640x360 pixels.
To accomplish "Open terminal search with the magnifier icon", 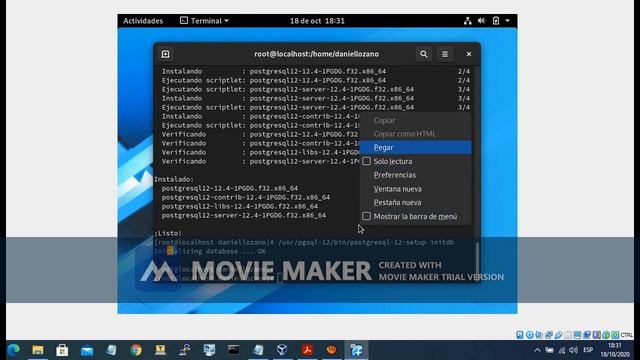I will point(424,54).
